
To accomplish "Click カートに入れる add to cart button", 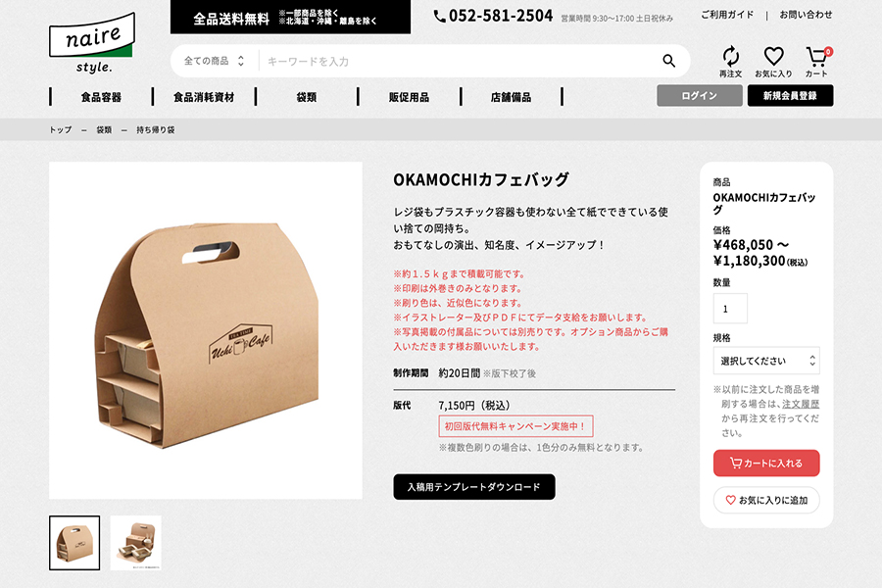I will click(x=766, y=464).
